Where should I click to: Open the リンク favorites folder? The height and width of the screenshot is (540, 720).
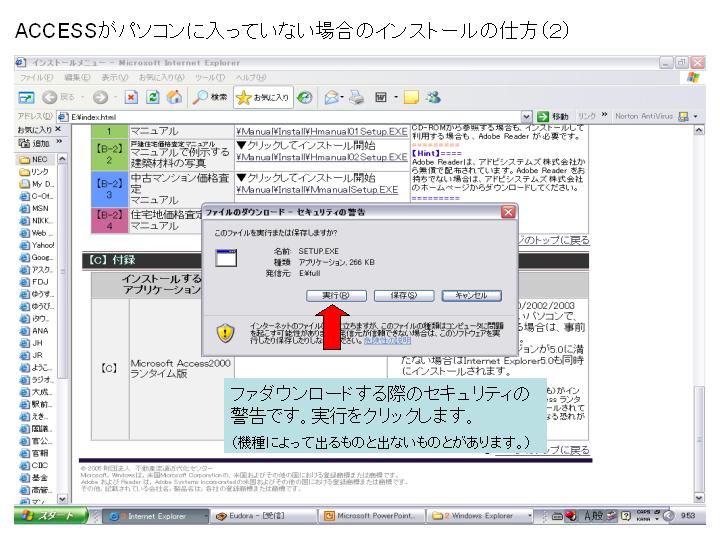34,172
